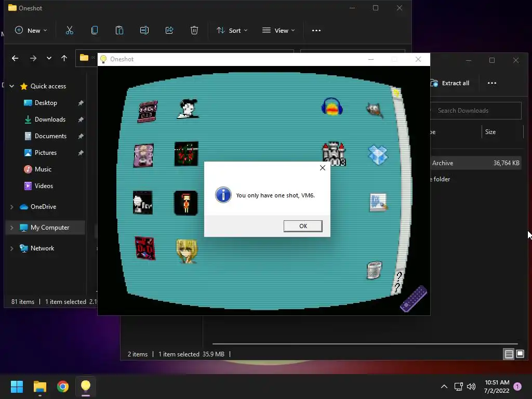Viewport: 532px width, 399px height.
Task: Select My Computer in the sidebar
Action: (49, 228)
